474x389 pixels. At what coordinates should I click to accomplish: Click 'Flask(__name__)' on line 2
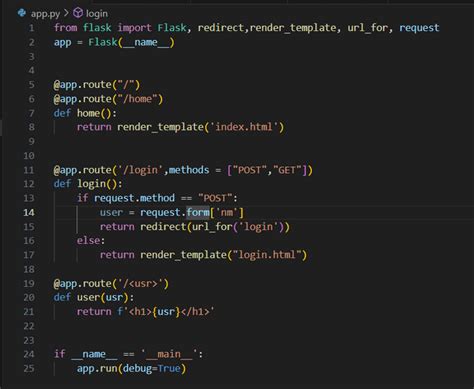(131, 42)
